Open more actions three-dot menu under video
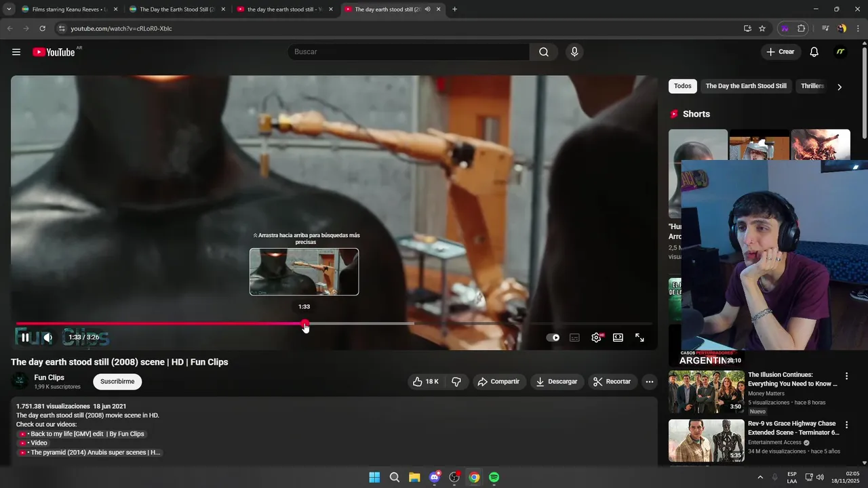The width and height of the screenshot is (868, 488). [650, 382]
